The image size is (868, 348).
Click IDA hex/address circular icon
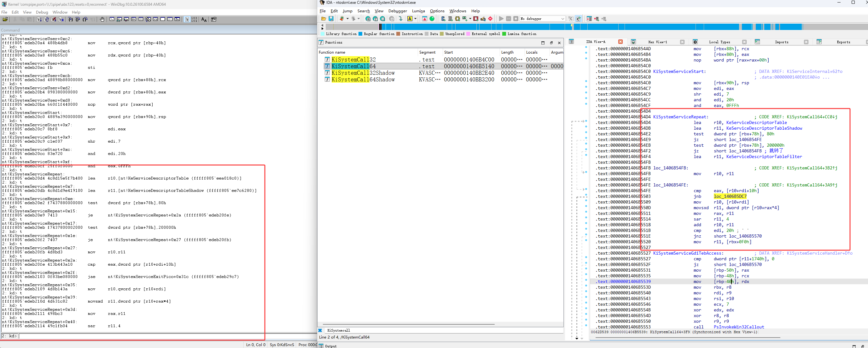click(x=368, y=19)
